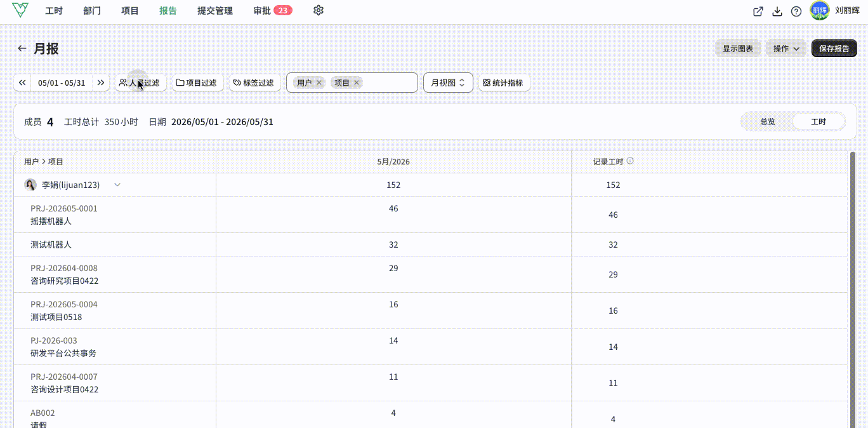The width and height of the screenshot is (868, 428).
Task: Remove the 项目 grouping tag
Action: point(357,83)
